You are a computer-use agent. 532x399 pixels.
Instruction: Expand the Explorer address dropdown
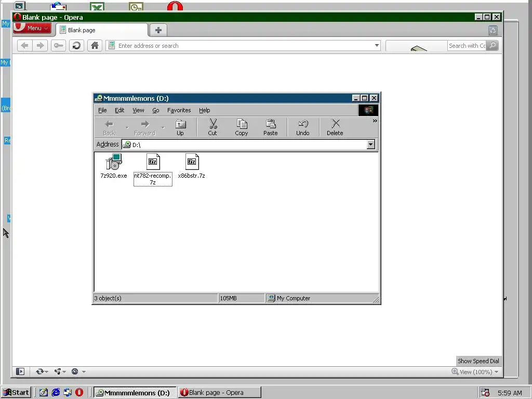371,144
